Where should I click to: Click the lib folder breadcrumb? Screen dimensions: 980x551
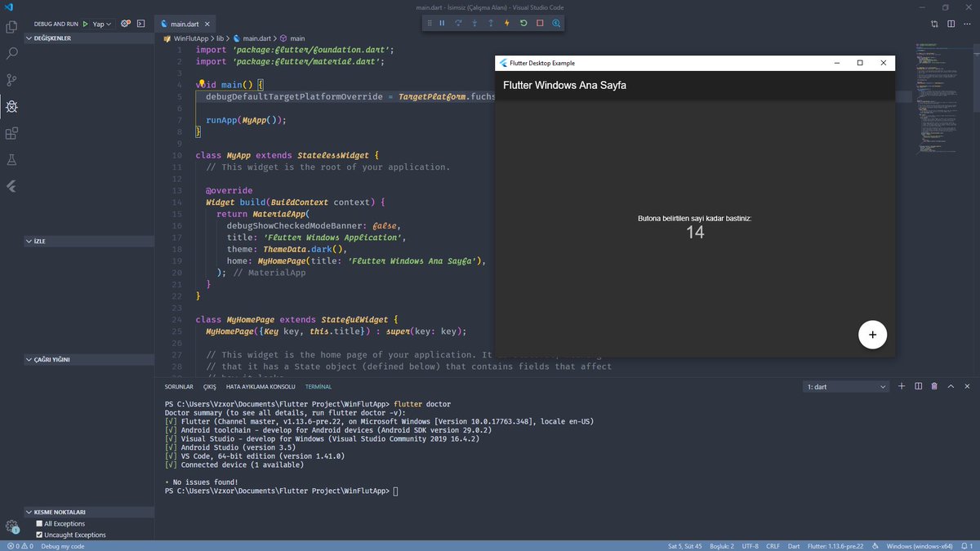click(x=220, y=38)
